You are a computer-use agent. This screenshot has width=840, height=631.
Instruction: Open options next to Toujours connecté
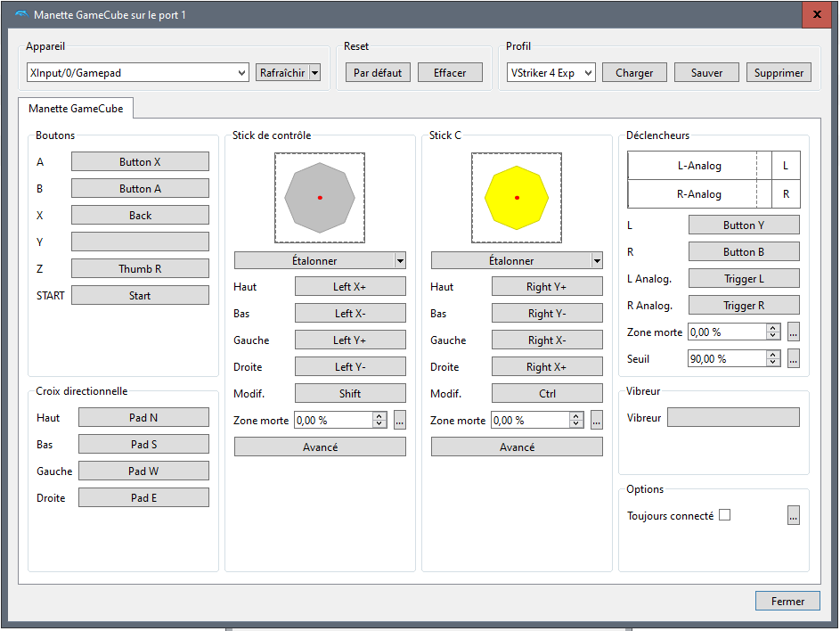pos(793,515)
